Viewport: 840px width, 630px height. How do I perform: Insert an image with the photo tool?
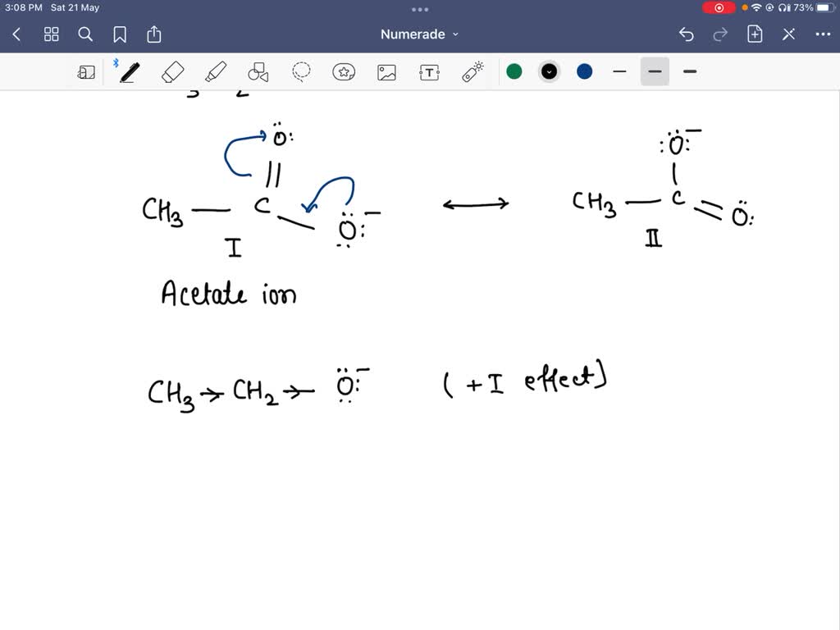(x=386, y=71)
